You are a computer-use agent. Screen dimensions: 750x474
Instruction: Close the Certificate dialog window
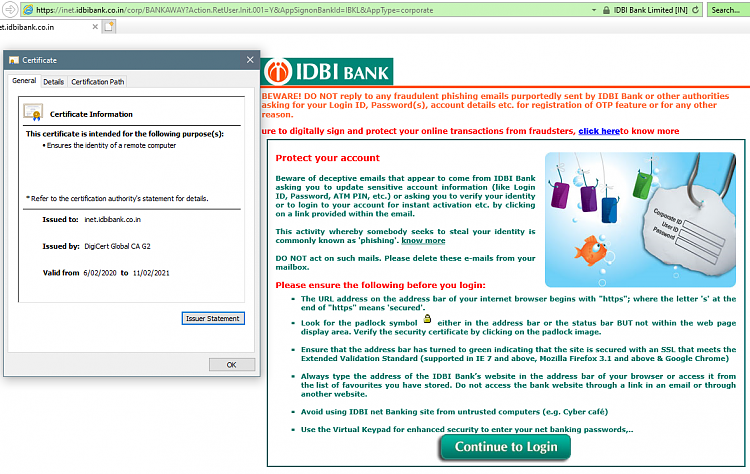pos(250,60)
